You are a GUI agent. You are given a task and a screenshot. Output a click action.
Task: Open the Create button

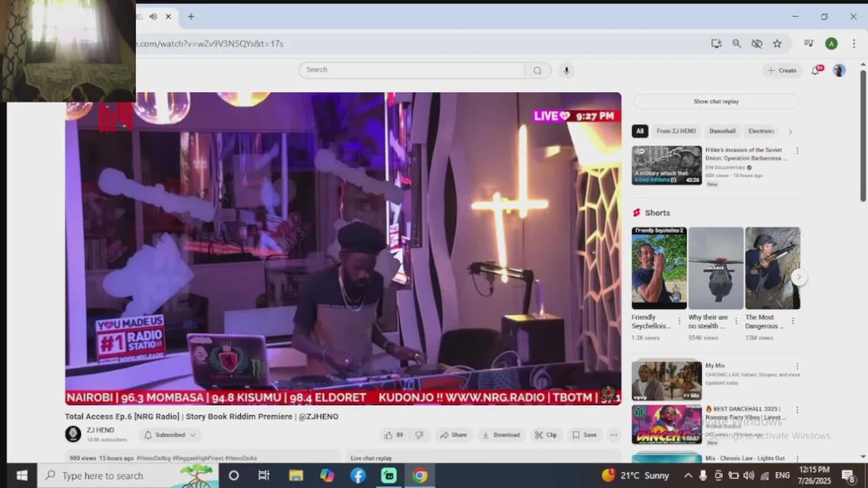[782, 70]
